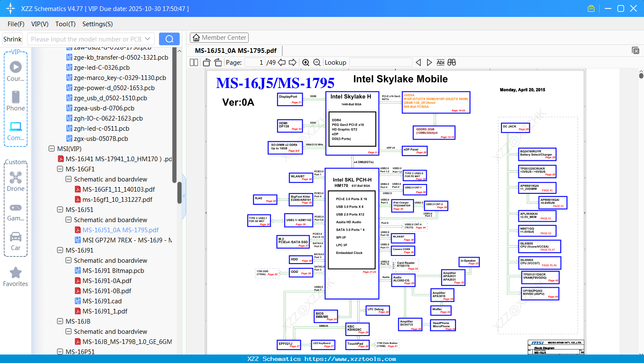The image size is (644, 363).
Task: Click the home icon of Member Center
Action: click(196, 38)
